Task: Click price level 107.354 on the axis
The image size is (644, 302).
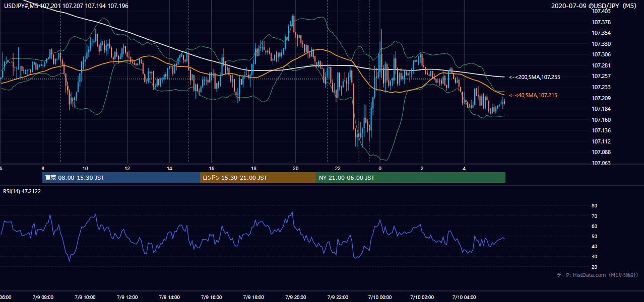Action: point(601,33)
